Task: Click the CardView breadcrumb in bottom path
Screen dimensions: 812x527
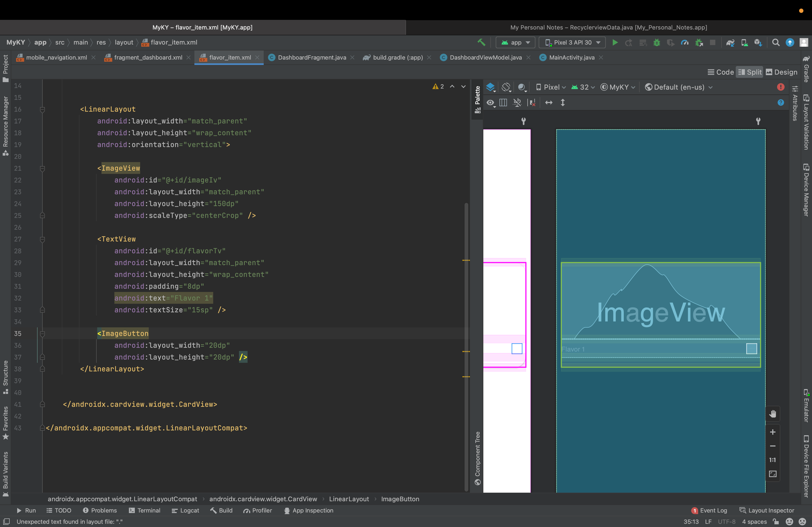Action: click(x=263, y=499)
